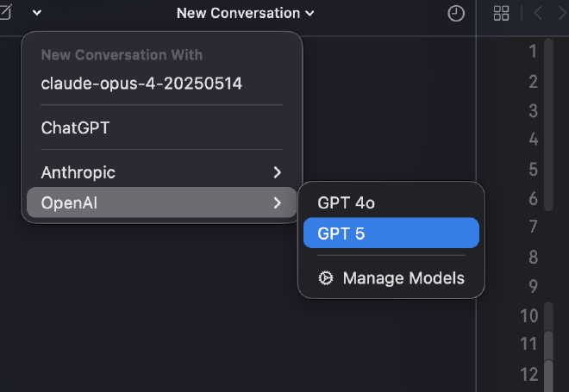This screenshot has height=392, width=569.
Task: Select claude-opus-4-20250514 model
Action: 162,84
